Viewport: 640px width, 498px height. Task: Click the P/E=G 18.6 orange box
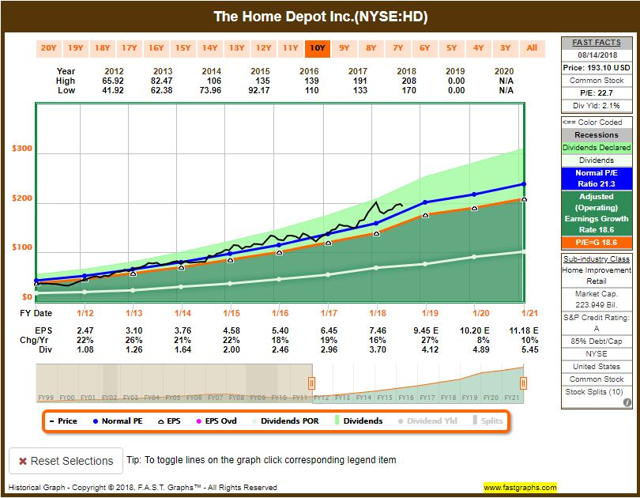pyautogui.click(x=596, y=242)
